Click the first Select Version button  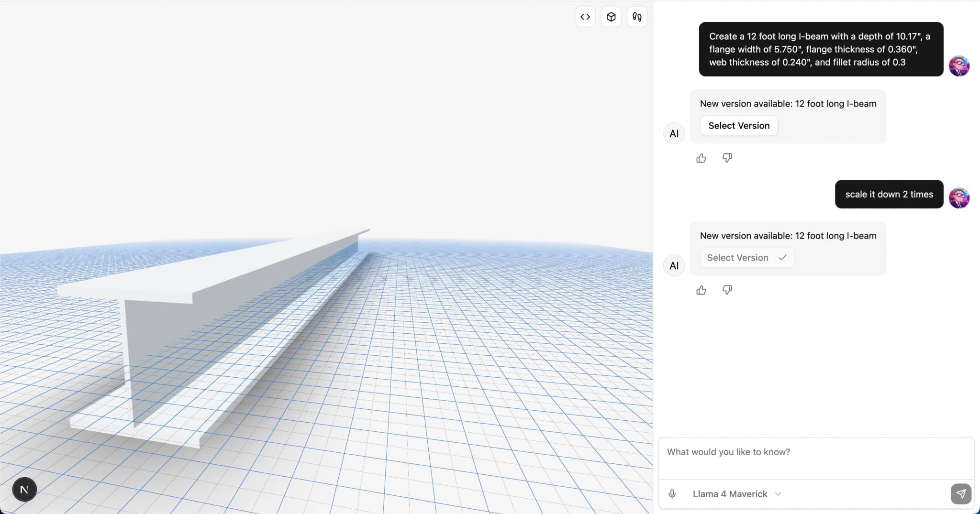click(x=738, y=125)
